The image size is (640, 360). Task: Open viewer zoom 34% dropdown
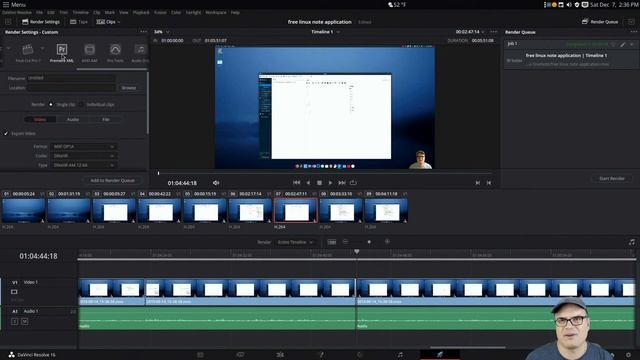pos(162,32)
